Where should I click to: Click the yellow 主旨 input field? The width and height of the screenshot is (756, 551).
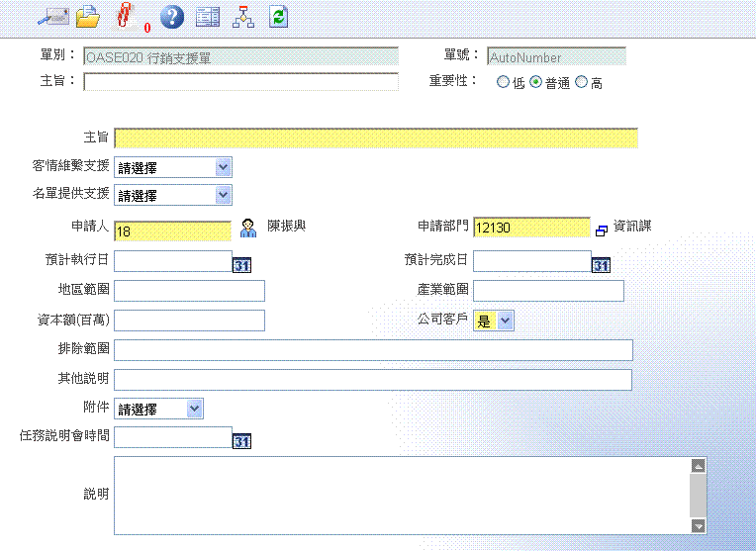point(376,138)
